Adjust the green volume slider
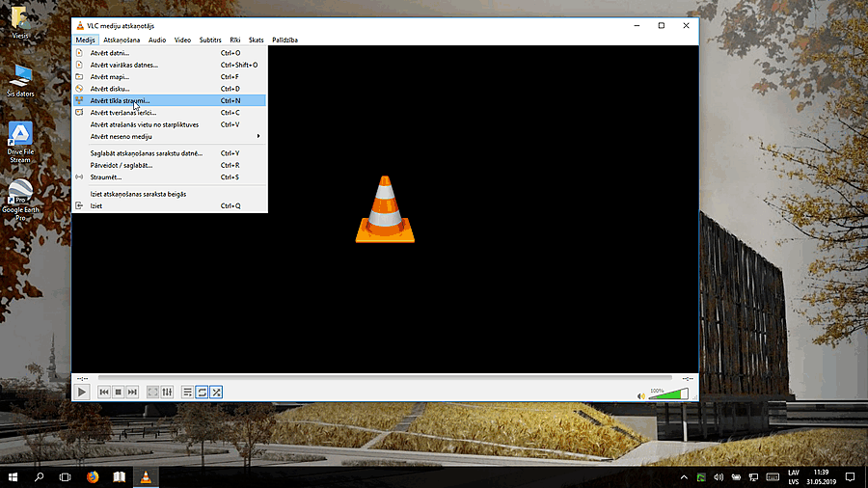This screenshot has height=488, width=868. pyautogui.click(x=668, y=393)
